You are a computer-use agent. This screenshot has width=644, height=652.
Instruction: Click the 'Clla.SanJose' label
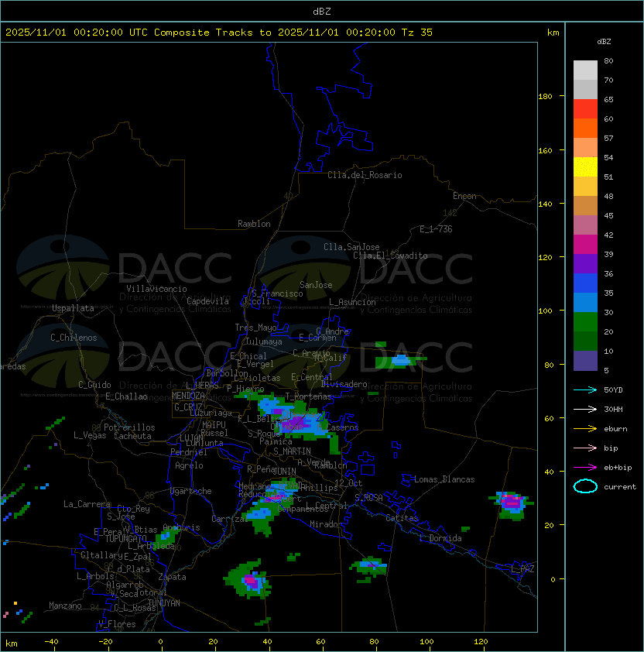pos(351,247)
